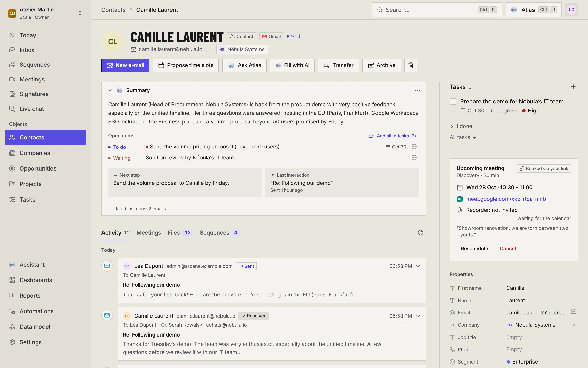Screen dimensions: 588x368
Task: Click Propose time slots
Action: click(x=186, y=65)
